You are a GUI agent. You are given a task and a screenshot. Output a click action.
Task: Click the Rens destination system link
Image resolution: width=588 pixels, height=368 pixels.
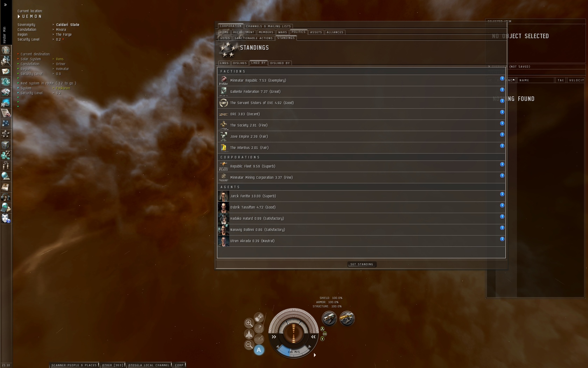click(x=60, y=59)
